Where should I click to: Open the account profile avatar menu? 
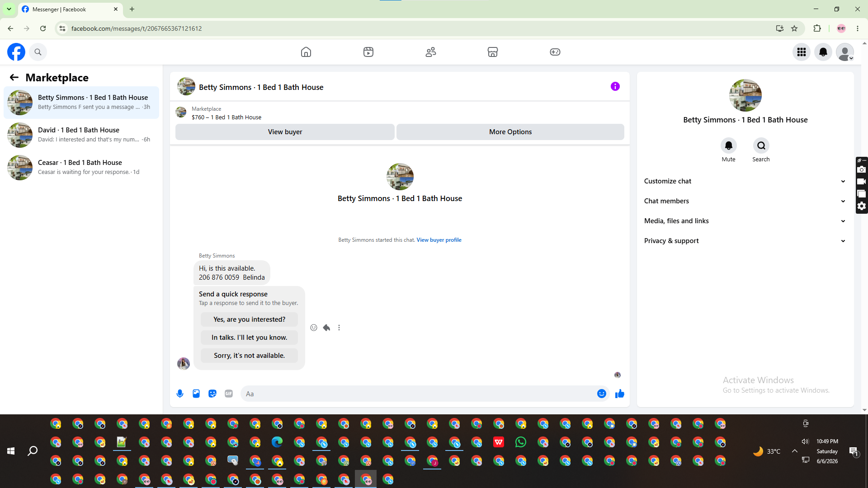[x=845, y=52]
